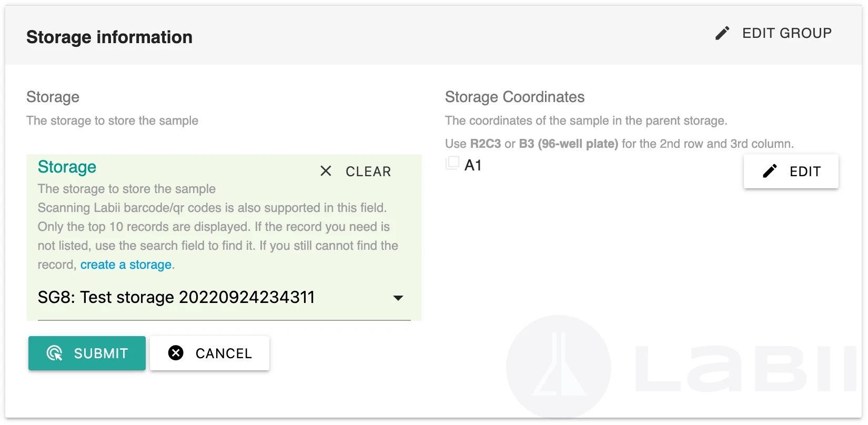Click the X icon next to CLEAR
The image size is (868, 425).
click(326, 171)
